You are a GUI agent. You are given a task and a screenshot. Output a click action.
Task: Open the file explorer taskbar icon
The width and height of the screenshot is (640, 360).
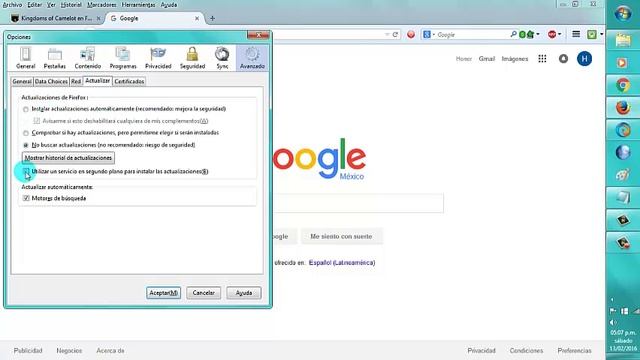point(623,40)
